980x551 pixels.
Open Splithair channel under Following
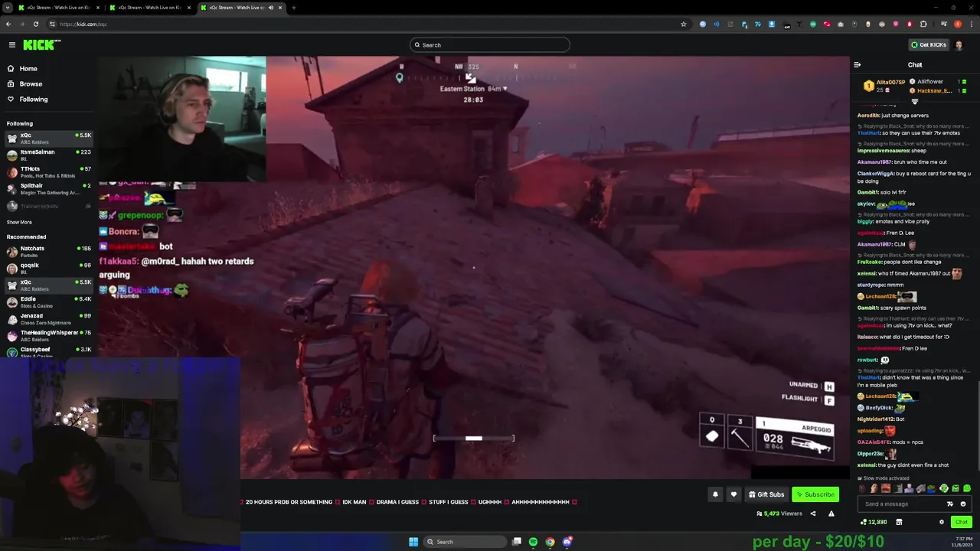[48, 188]
